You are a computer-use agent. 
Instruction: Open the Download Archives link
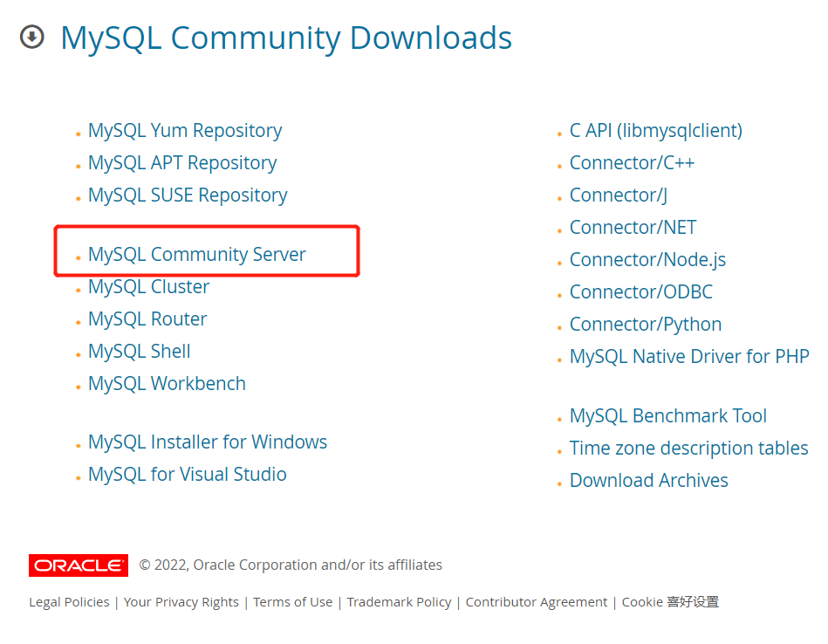[x=648, y=480]
